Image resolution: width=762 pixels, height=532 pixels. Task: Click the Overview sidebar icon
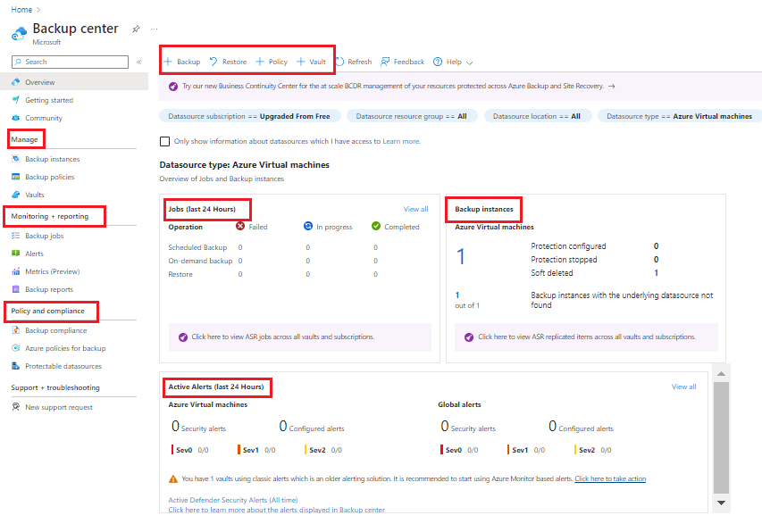pos(15,82)
